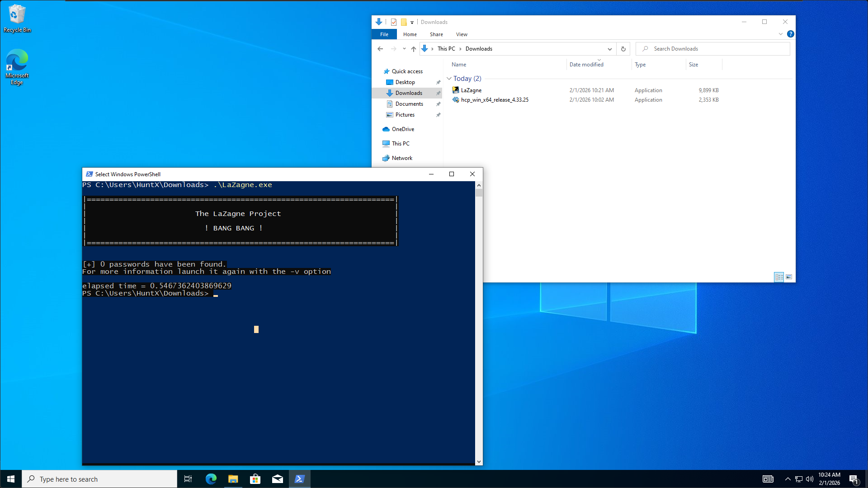The height and width of the screenshot is (488, 868).
Task: Switch to PowerShell from the taskbar
Action: click(x=300, y=479)
